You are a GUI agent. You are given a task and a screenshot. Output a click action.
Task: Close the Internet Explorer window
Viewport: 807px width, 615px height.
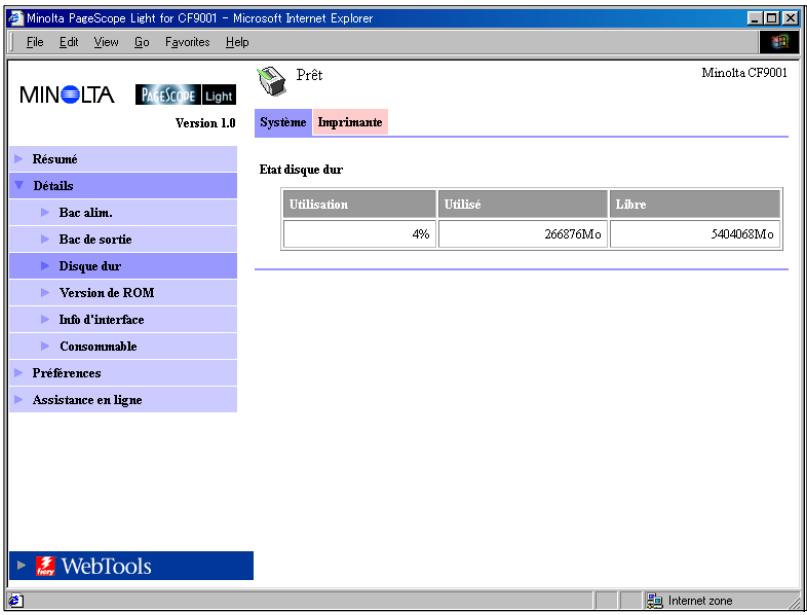[791, 19]
